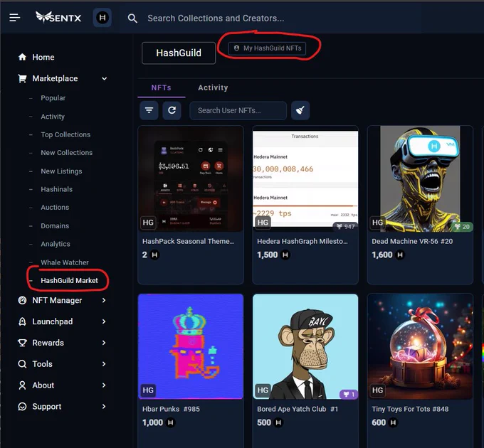Open Hbar Punks #985 thumbnail
The height and width of the screenshot is (448, 484).
pos(191,346)
